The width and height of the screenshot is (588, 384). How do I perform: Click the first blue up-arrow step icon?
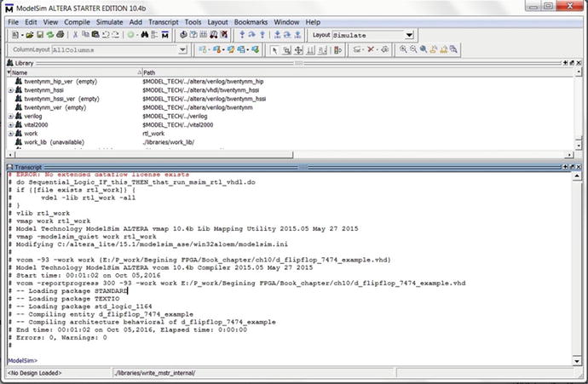click(242, 35)
